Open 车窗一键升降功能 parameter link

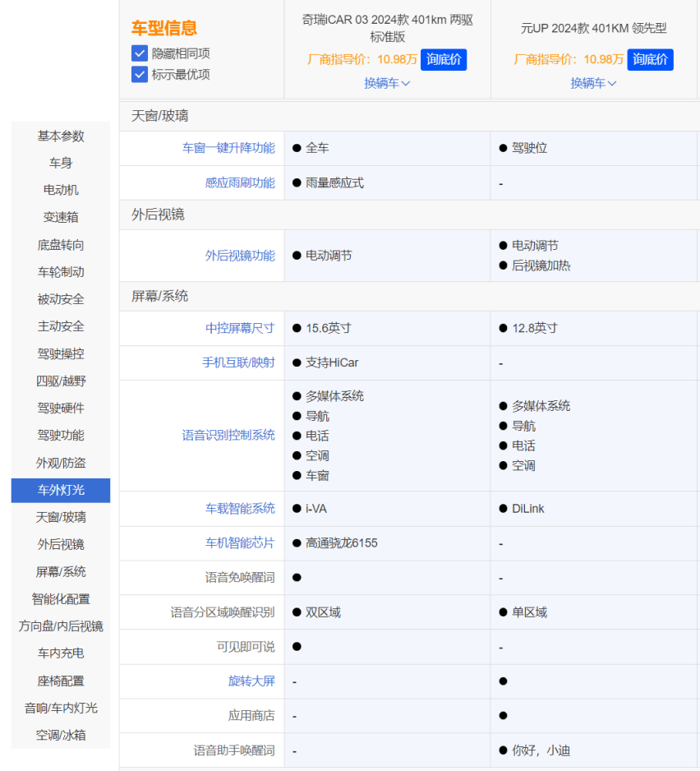228,148
